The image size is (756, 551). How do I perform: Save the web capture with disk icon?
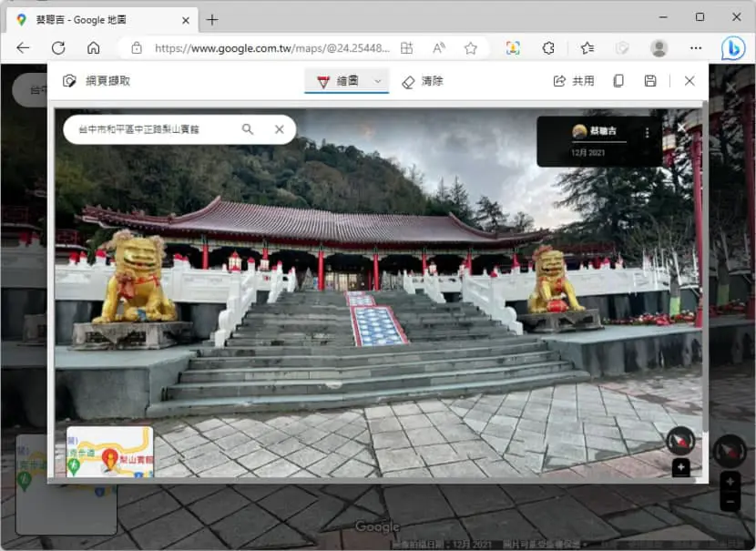pyautogui.click(x=650, y=81)
